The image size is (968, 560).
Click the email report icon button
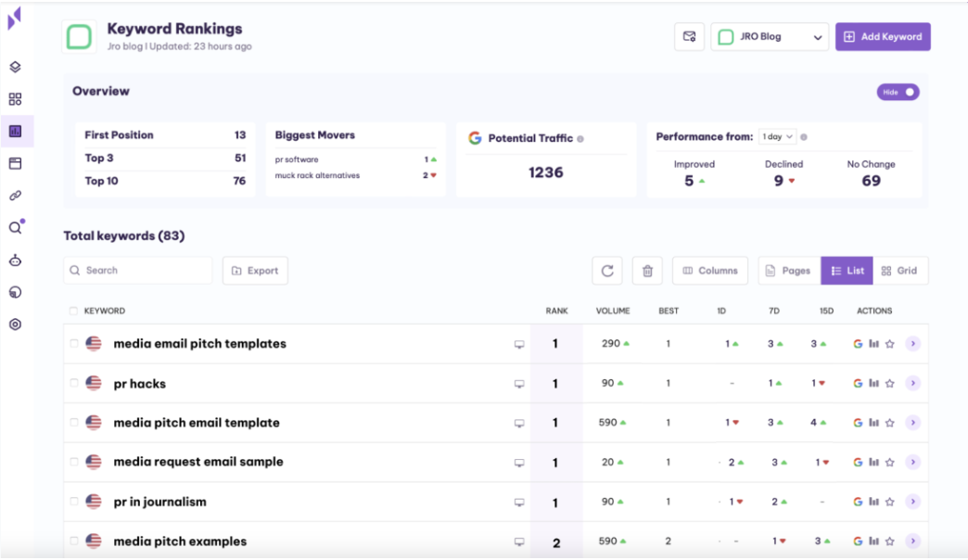point(690,36)
